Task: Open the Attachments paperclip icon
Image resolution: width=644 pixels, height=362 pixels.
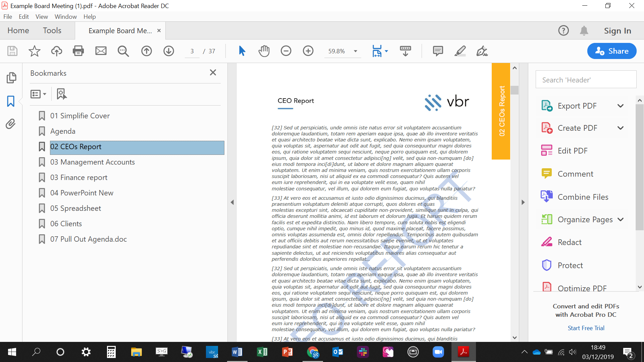Action: [11, 124]
